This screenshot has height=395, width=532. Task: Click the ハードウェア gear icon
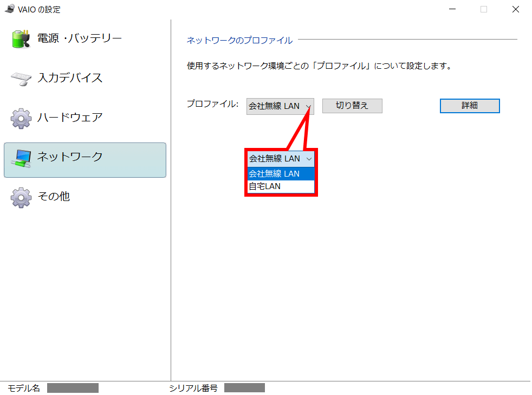pyautogui.click(x=21, y=118)
